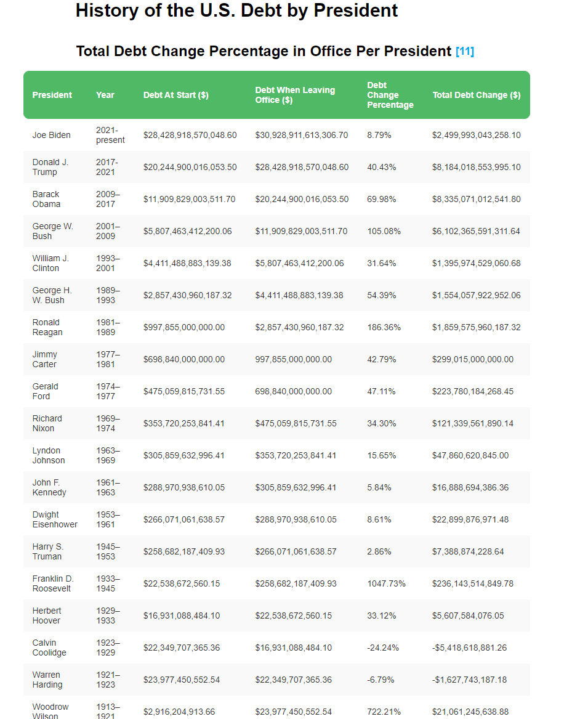This screenshot has width=588, height=719.
Task: Click Warren Harding's total debt change value
Action: pos(470,680)
